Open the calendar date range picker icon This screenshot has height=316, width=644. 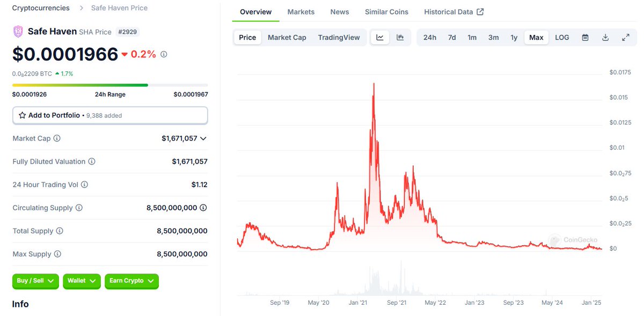[586, 38]
